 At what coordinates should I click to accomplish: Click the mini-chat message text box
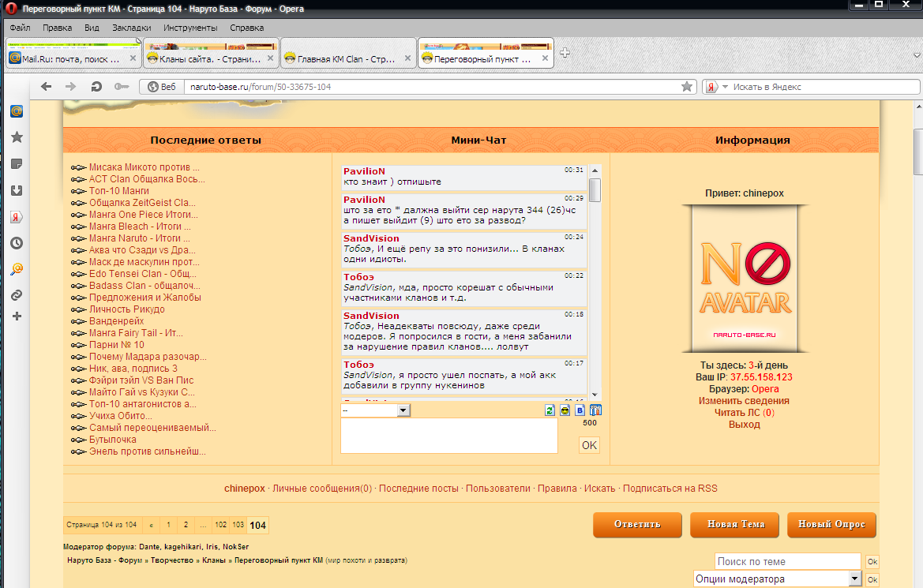click(449, 436)
